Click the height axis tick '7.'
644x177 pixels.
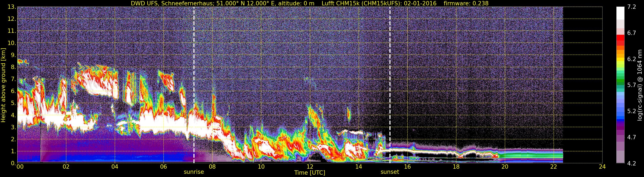click(x=13, y=79)
